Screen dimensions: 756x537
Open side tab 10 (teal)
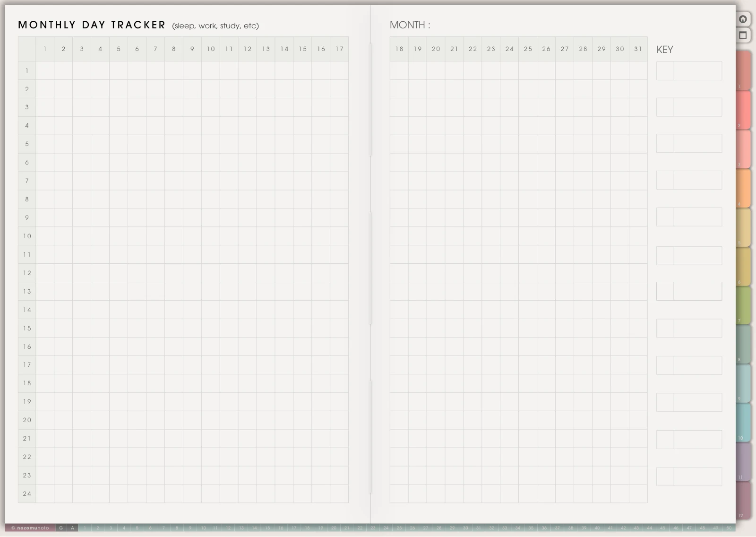tap(743, 422)
